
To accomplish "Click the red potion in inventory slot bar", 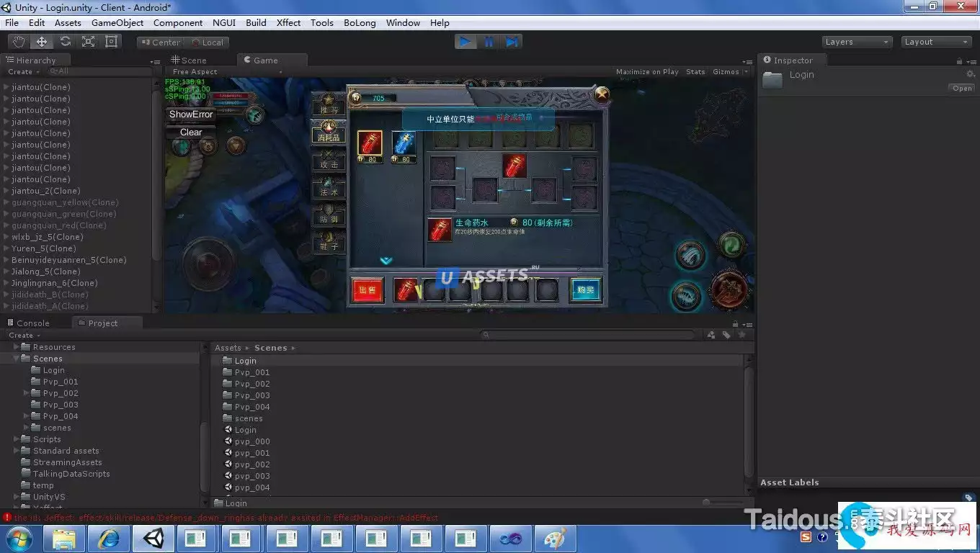I will click(406, 290).
